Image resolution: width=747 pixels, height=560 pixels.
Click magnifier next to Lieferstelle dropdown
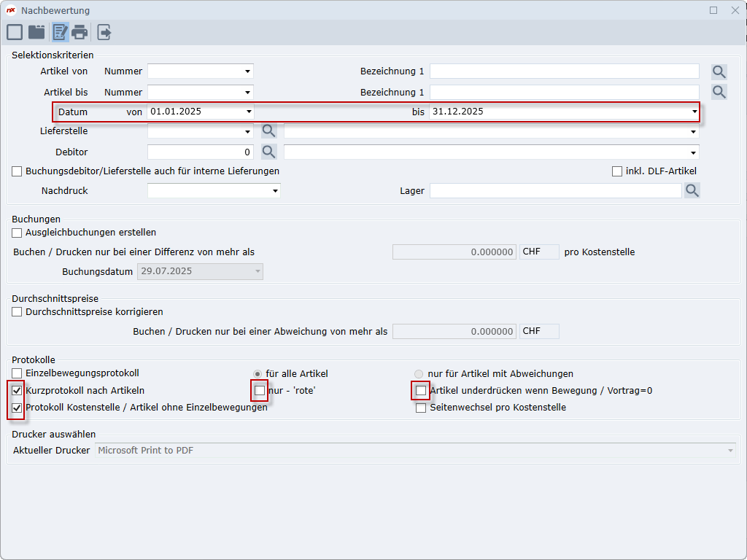(269, 131)
